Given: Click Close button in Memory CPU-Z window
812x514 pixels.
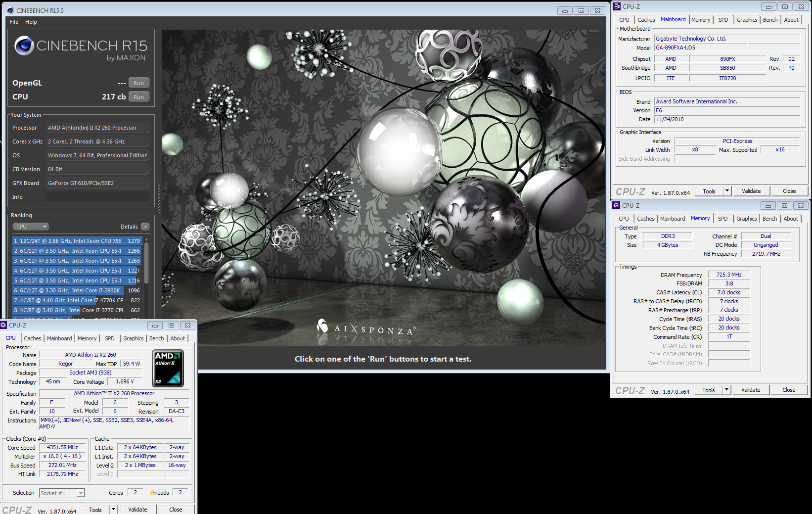Looking at the screenshot, I should coord(789,390).
